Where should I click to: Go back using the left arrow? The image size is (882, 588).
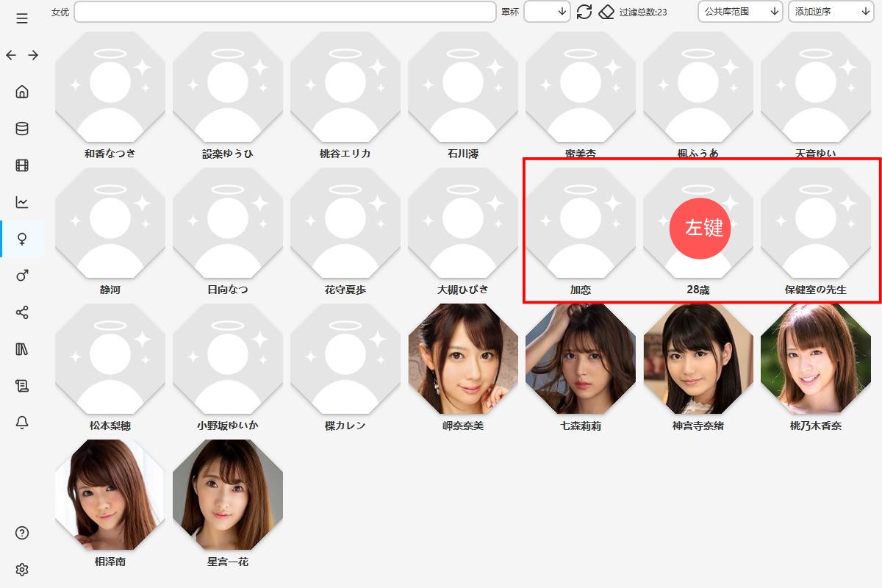click(x=11, y=55)
